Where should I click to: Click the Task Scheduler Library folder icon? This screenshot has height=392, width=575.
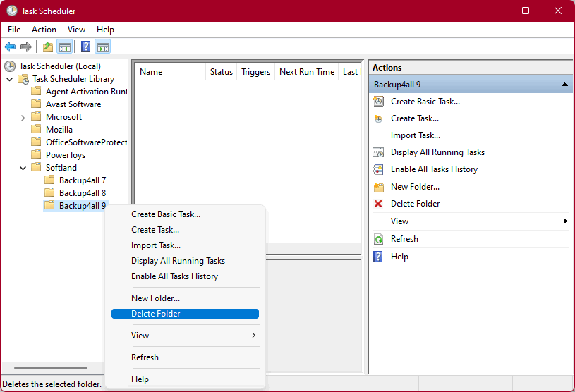[23, 79]
